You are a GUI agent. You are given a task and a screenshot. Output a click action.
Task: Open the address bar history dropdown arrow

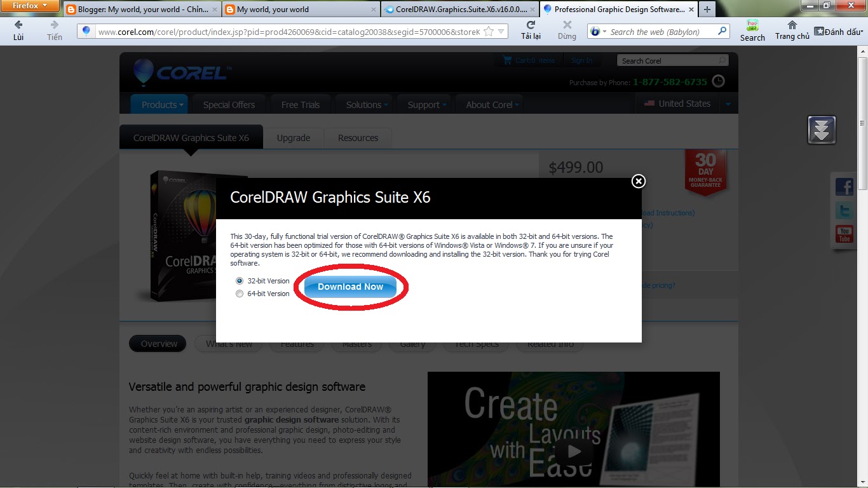coord(501,32)
